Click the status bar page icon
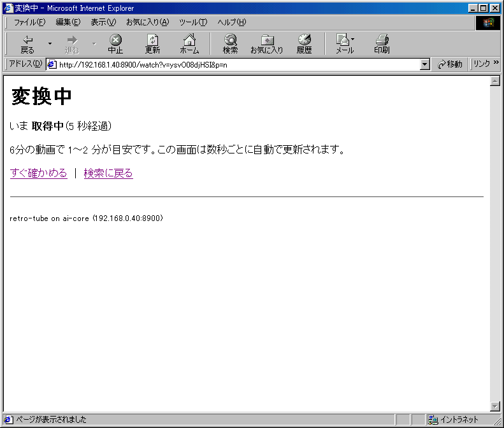Screen dimensions: 504x428 [8, 419]
